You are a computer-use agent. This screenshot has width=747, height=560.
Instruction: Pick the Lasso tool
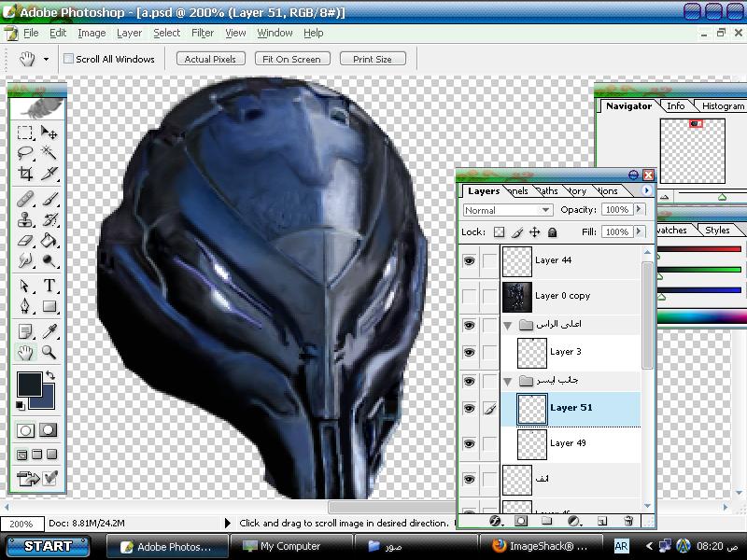(x=26, y=153)
